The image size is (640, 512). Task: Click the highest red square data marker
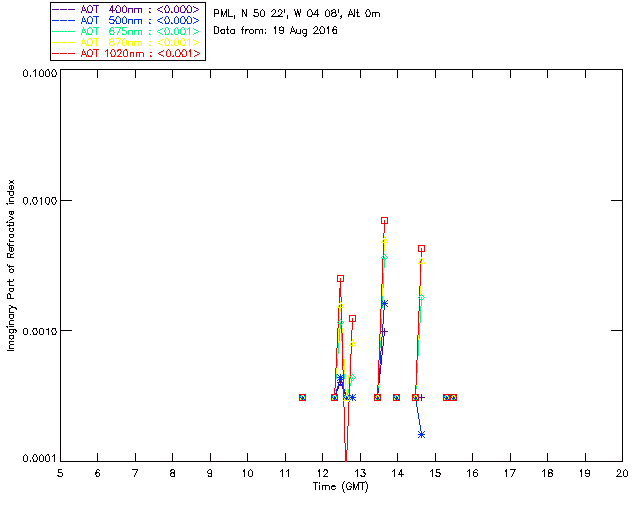[384, 220]
